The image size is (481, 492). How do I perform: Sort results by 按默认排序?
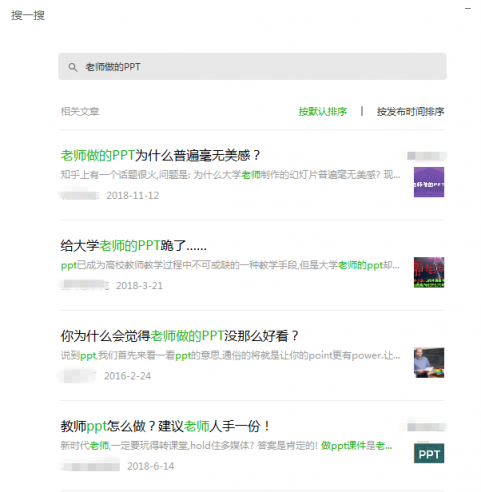(323, 111)
